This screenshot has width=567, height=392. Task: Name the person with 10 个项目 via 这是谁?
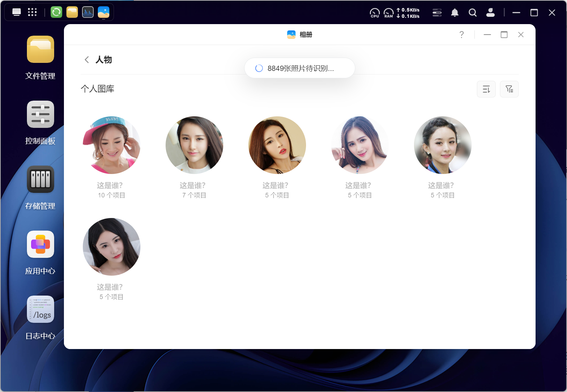(110, 186)
